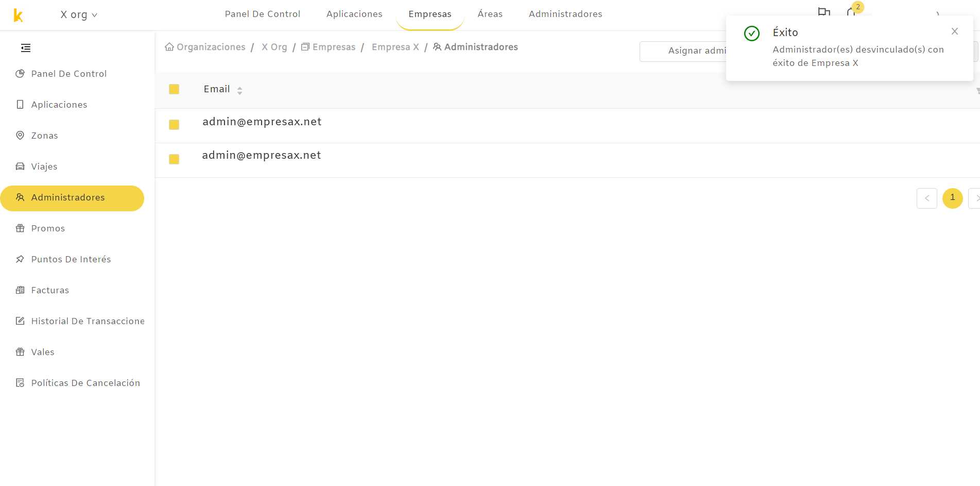Open Historial De Transacciones in the sidebar
This screenshot has width=980, height=486.
tap(72, 321)
